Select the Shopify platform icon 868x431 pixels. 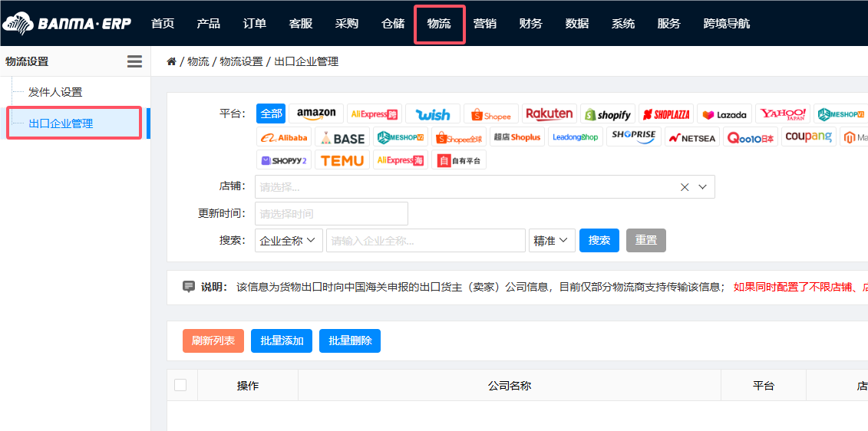pyautogui.click(x=608, y=114)
